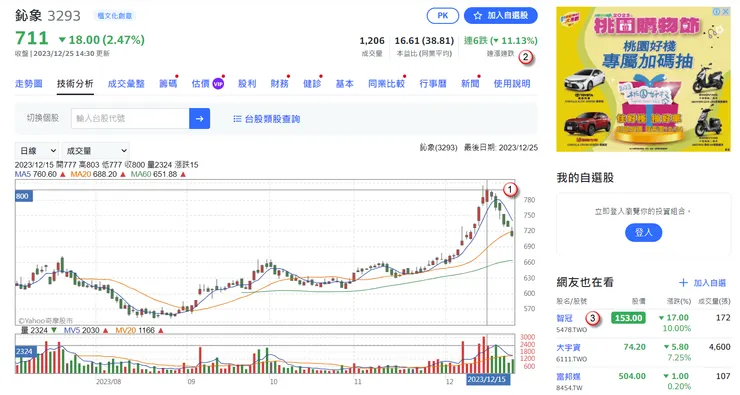The image size is (740, 395).
Task: Open the 新聞 tab
Action: tap(470, 84)
